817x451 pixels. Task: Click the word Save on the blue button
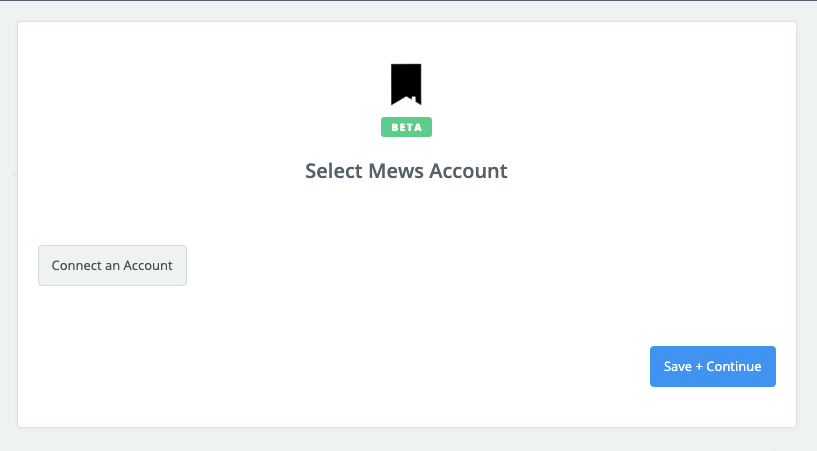pyautogui.click(x=678, y=367)
